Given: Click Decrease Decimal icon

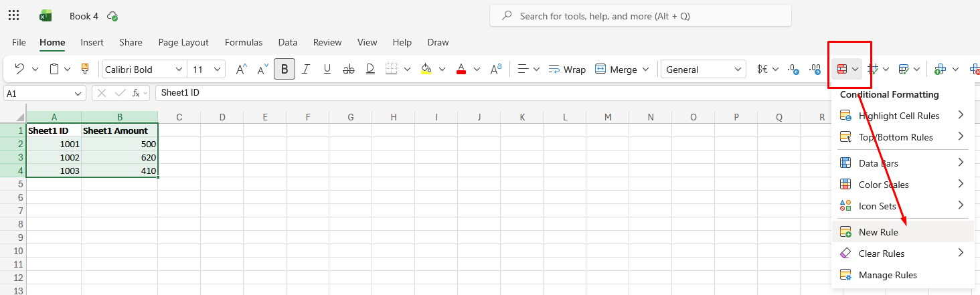Looking at the screenshot, I should [793, 69].
